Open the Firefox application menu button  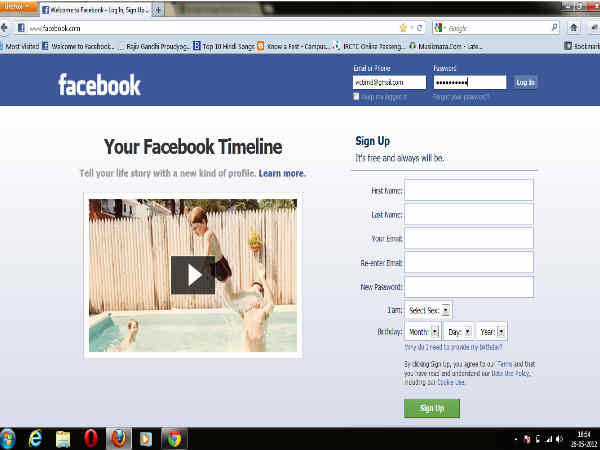tap(18, 7)
